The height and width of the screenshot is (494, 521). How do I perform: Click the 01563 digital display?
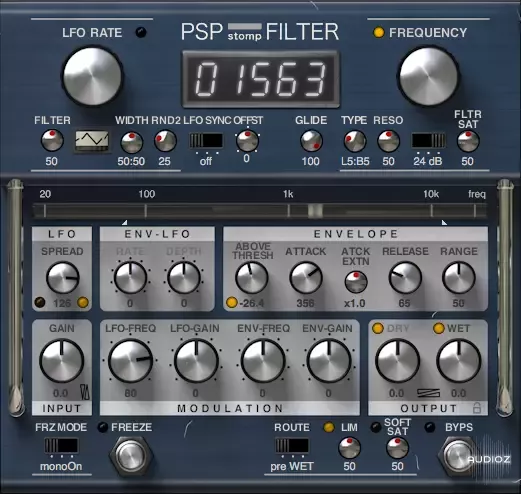[x=261, y=80]
